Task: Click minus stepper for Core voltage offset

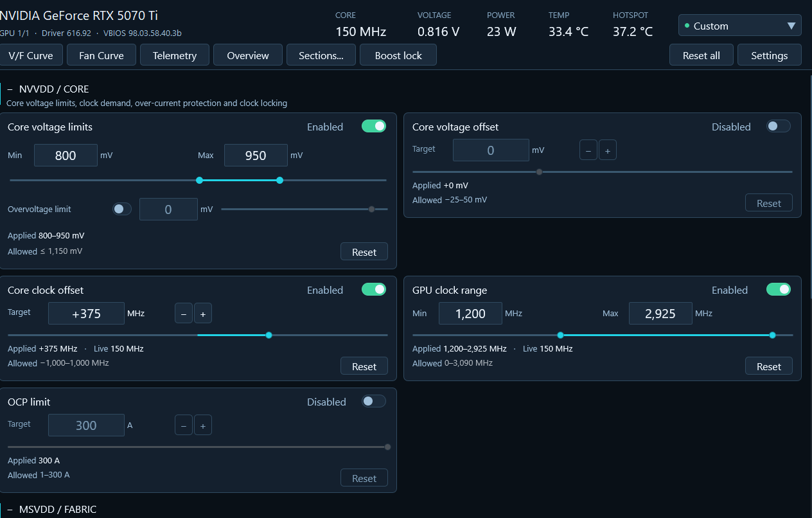Action: click(588, 150)
